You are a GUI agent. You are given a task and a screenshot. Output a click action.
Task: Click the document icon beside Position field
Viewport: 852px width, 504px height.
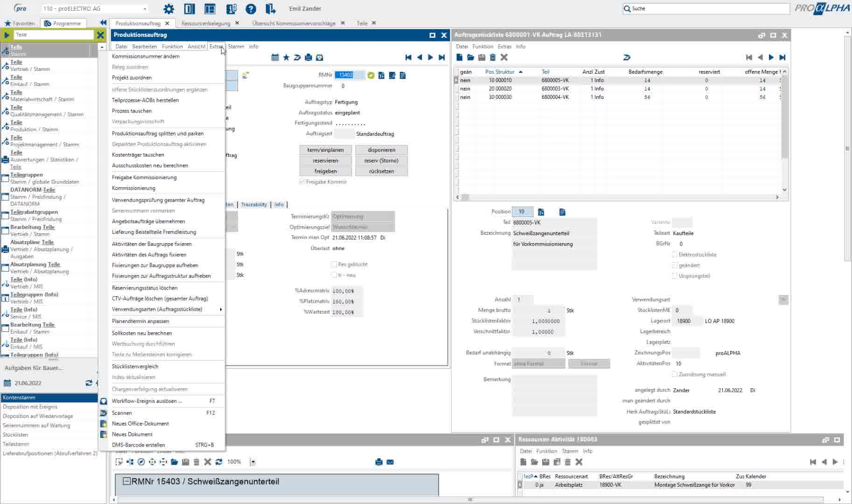(562, 212)
